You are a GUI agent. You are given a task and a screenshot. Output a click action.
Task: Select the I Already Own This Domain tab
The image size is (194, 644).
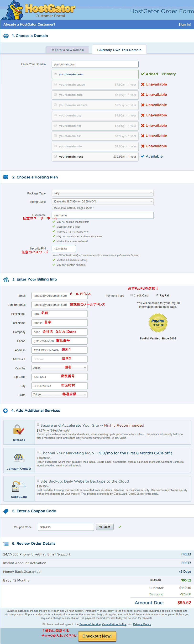119,50
